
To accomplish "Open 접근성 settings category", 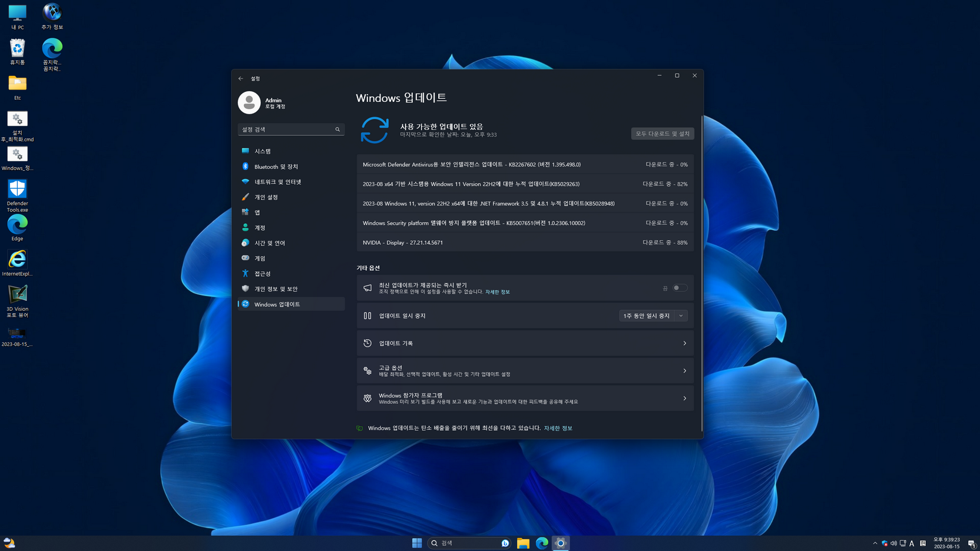I will [291, 274].
